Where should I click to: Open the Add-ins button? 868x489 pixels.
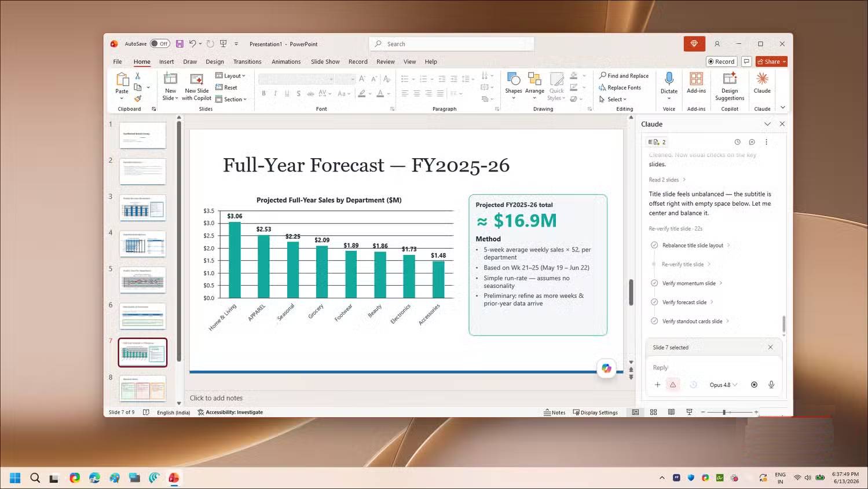[696, 82]
